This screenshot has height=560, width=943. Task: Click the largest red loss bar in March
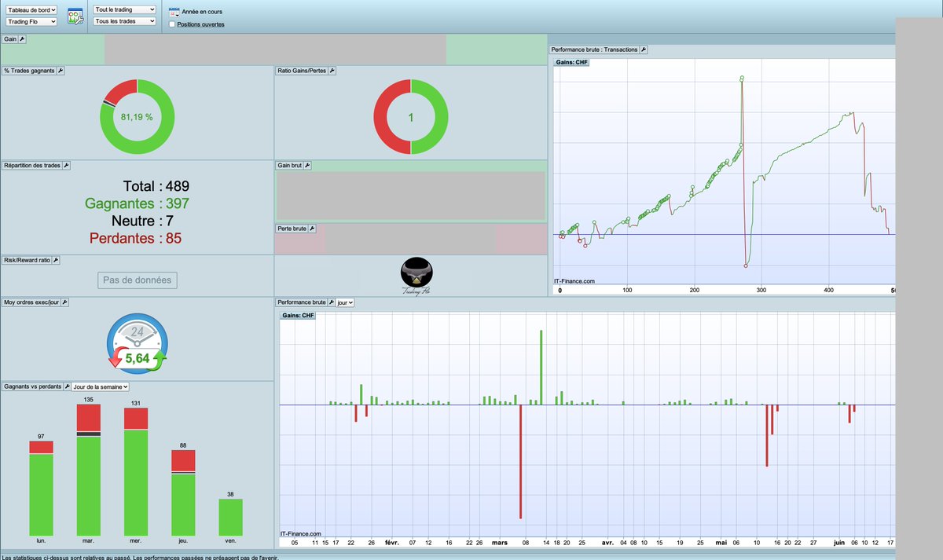(521, 462)
